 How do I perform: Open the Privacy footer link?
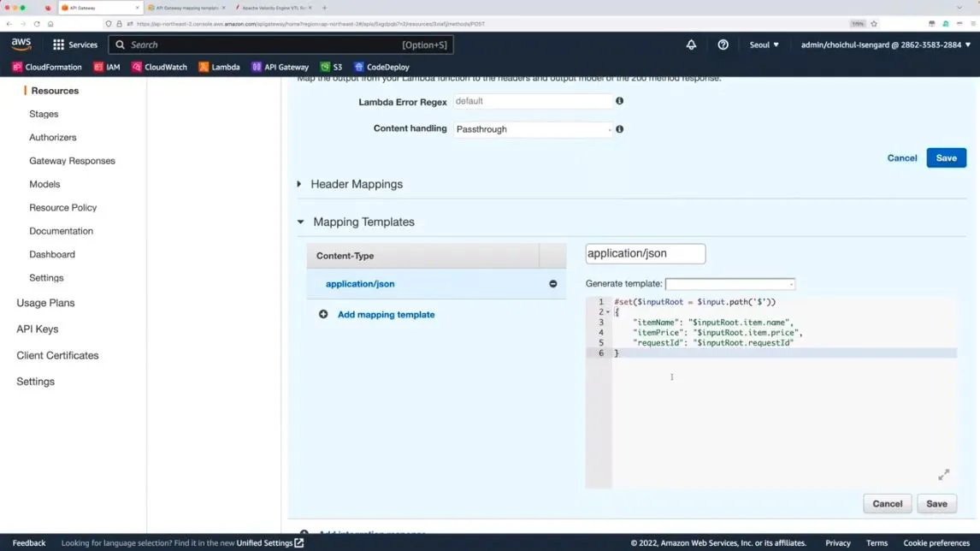point(837,542)
